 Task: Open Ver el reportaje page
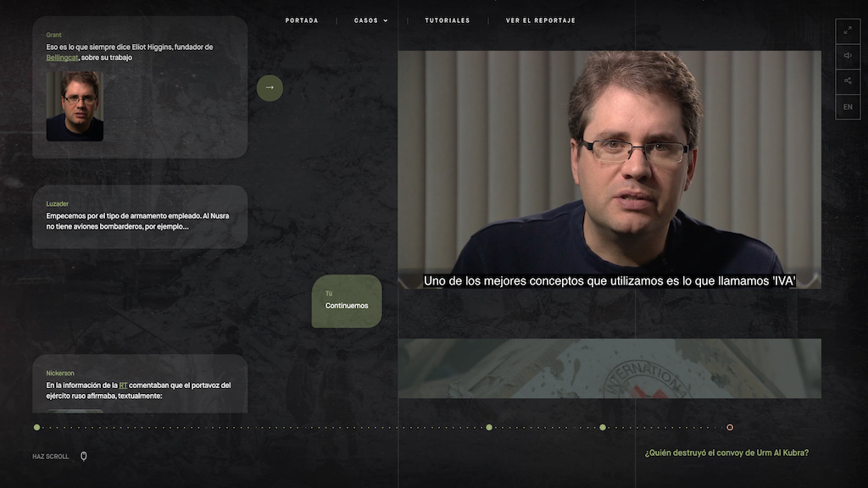[x=540, y=20]
